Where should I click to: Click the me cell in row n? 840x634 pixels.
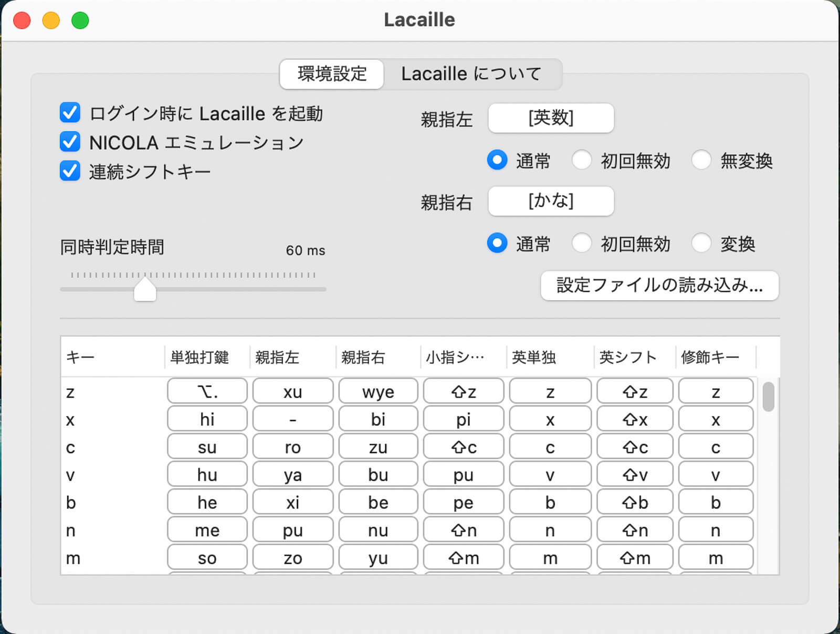click(x=207, y=530)
